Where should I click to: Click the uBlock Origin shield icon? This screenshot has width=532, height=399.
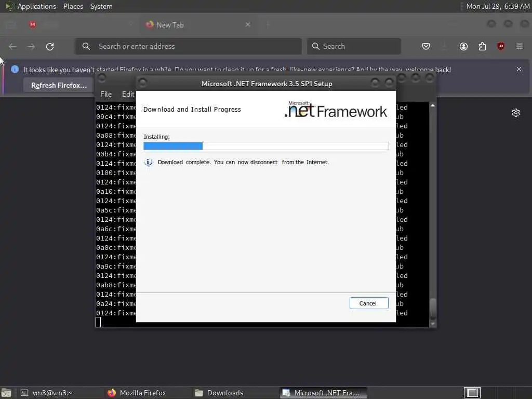[500, 46]
